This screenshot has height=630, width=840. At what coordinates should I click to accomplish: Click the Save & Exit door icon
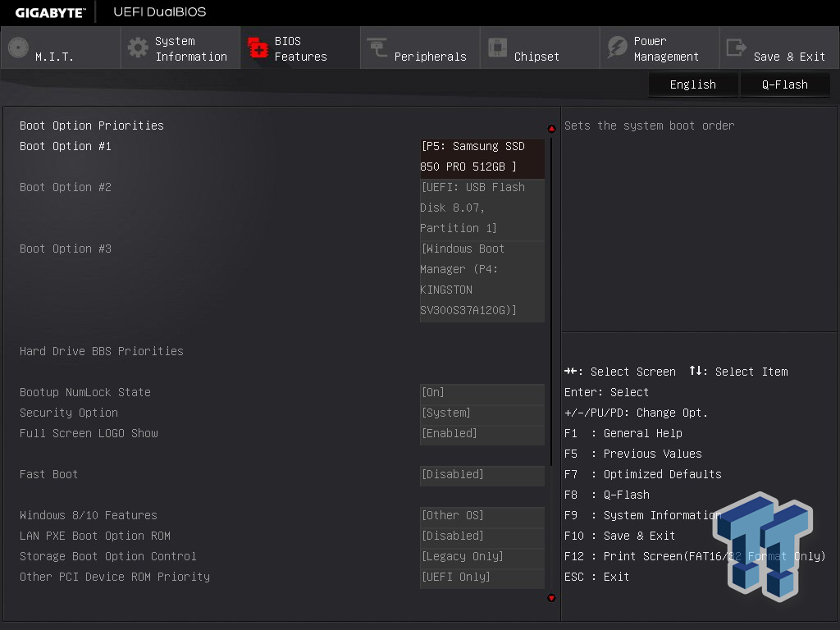737,48
